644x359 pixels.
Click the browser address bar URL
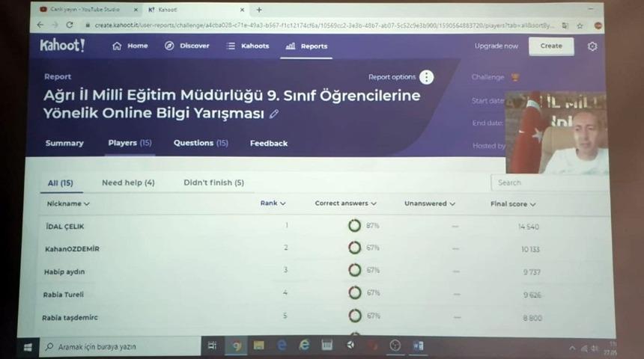click(x=323, y=25)
